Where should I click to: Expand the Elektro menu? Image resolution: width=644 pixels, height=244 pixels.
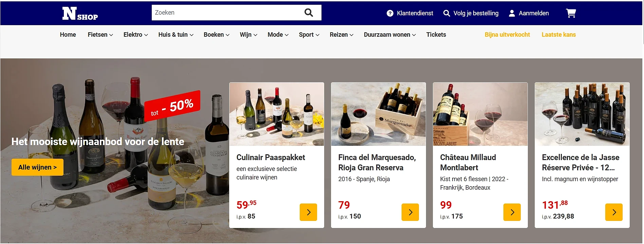pos(135,35)
